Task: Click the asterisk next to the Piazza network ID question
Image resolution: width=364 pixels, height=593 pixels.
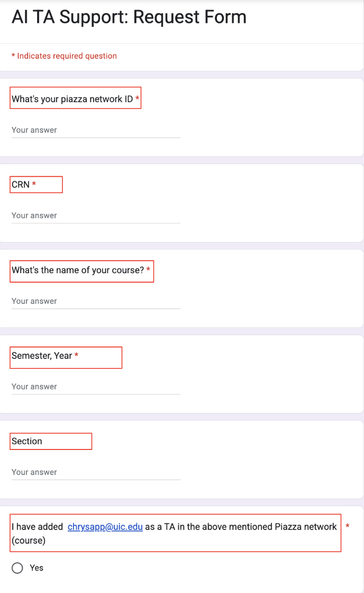Action: (136, 98)
